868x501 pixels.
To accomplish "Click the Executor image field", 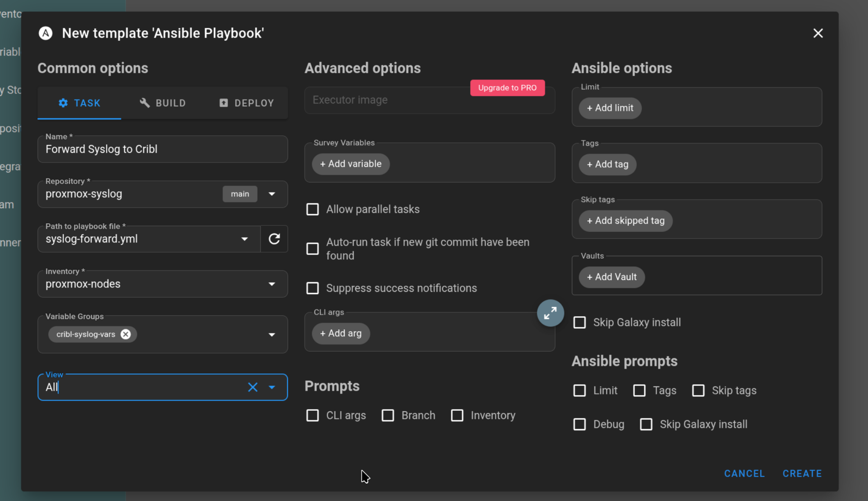I will [429, 100].
